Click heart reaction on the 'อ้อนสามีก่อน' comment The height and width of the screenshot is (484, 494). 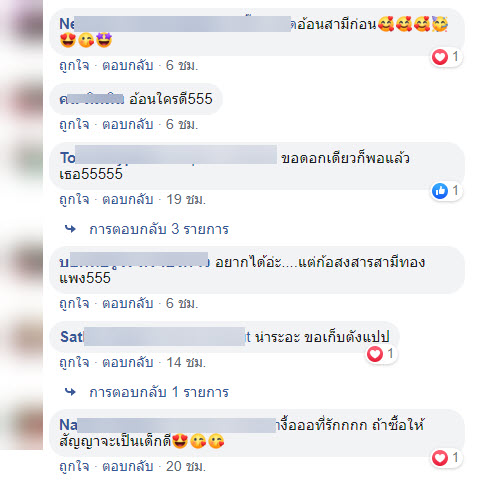440,57
